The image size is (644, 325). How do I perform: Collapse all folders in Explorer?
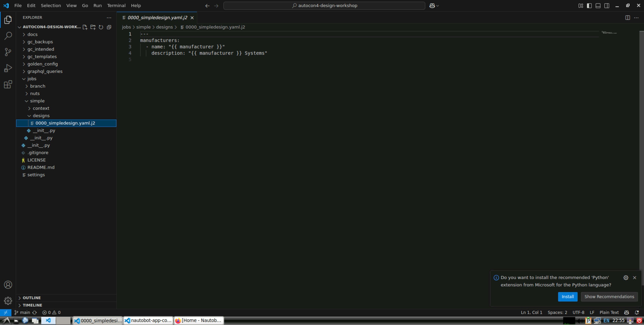(109, 27)
